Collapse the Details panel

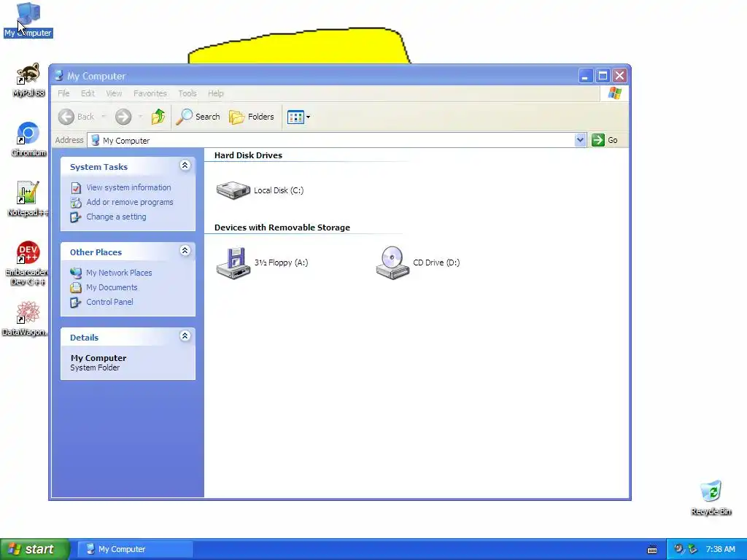(x=185, y=335)
